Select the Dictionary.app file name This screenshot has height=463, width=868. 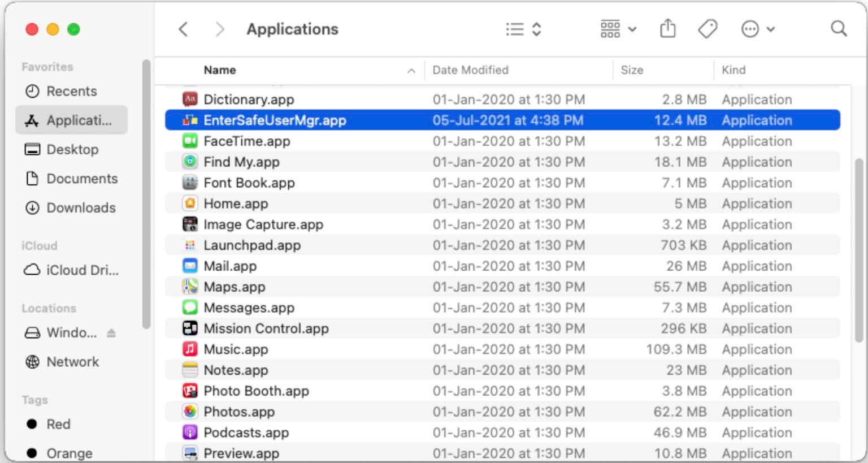point(249,99)
